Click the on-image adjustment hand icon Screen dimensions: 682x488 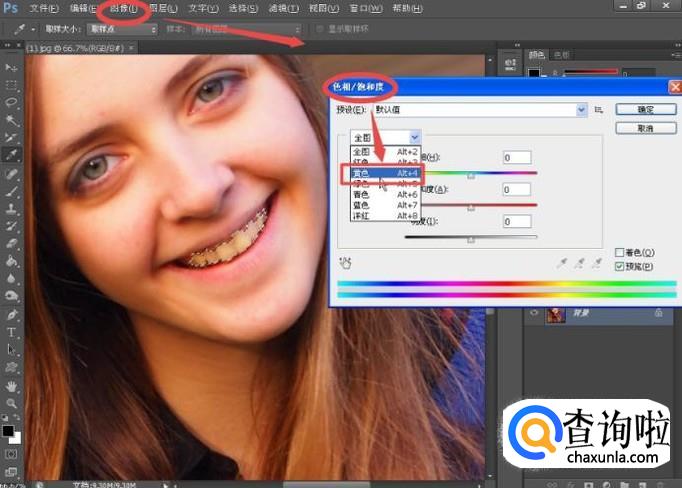(x=347, y=263)
